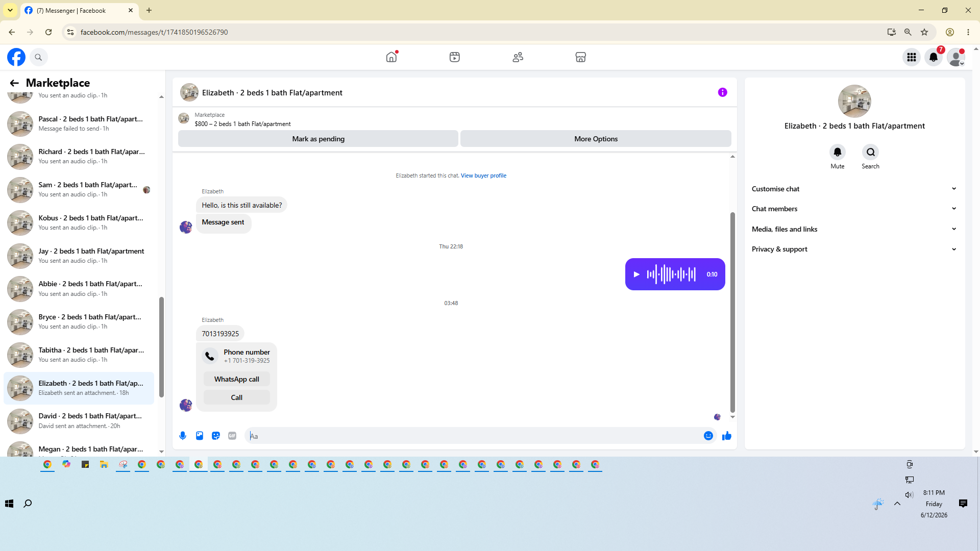
Task: Open Bryce's apartment conversation
Action: click(x=79, y=322)
